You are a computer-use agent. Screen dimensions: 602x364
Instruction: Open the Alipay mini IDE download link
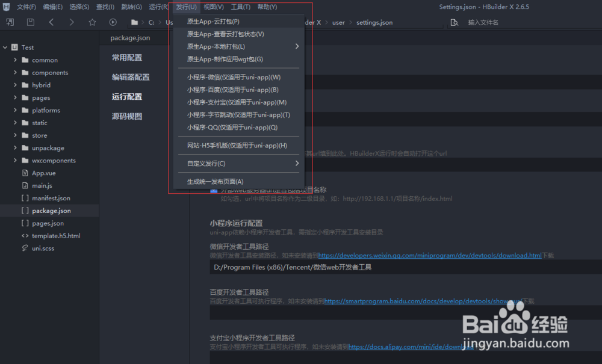(411, 347)
